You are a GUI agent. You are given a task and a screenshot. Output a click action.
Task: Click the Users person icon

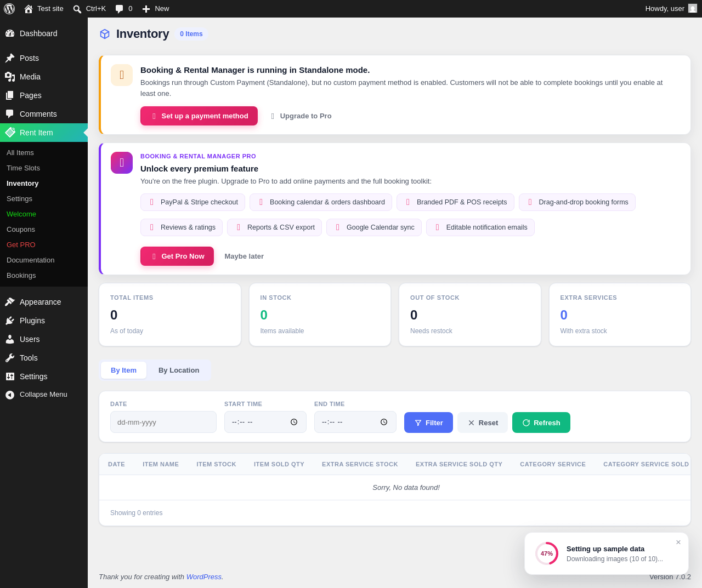point(10,339)
